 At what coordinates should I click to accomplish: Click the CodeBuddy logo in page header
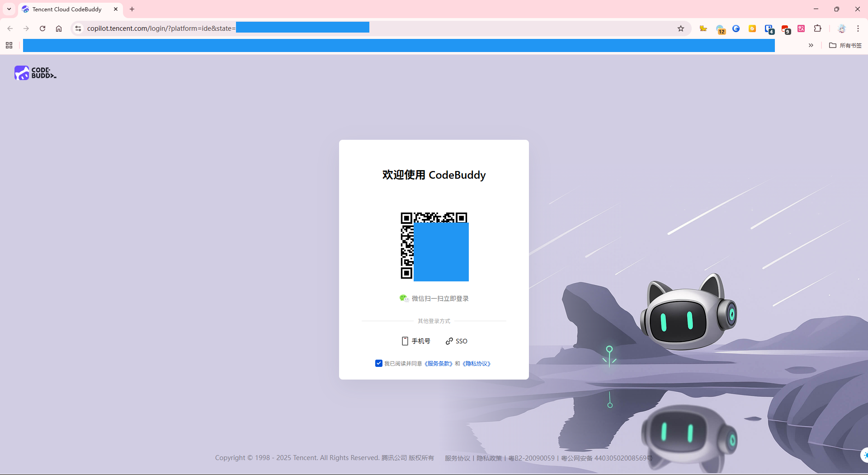[35, 73]
